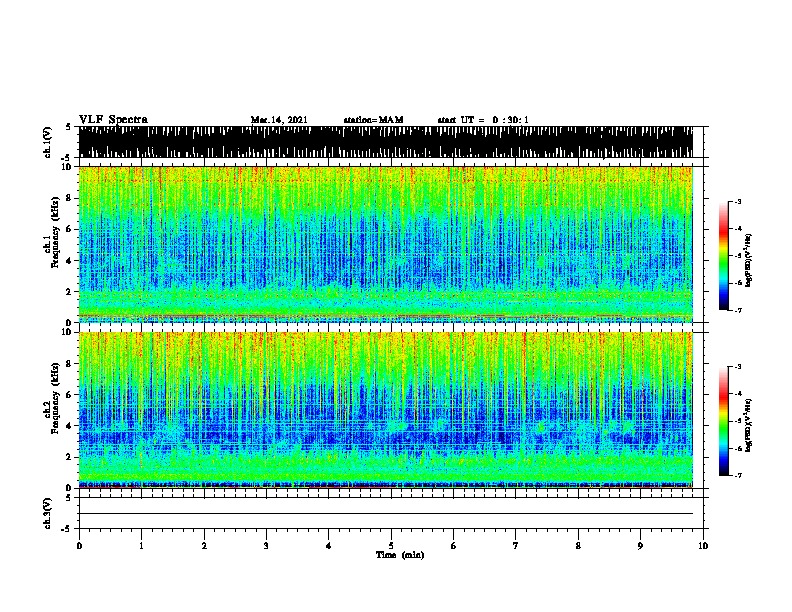
Task: Select the "start UT = 0:30:1" header text
Action: tap(483, 120)
